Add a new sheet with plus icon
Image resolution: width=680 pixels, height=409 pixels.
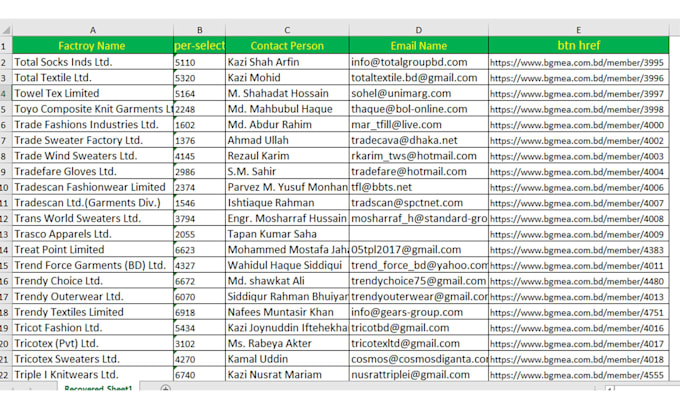click(x=165, y=388)
